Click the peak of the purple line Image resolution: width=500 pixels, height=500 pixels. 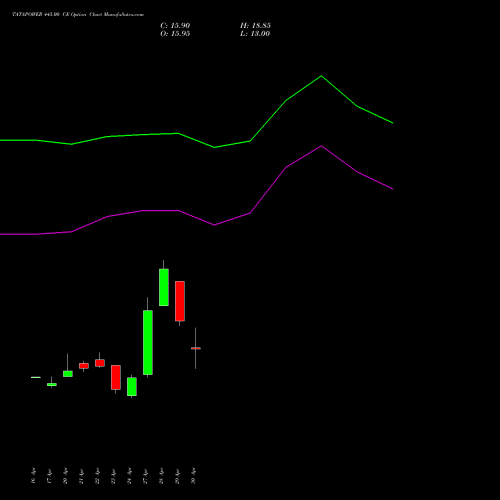tap(321, 146)
